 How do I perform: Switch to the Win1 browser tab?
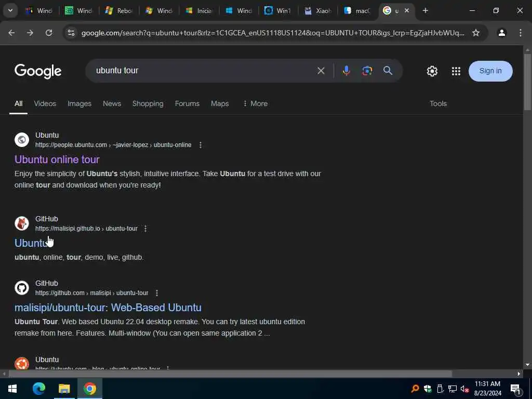[x=278, y=10]
